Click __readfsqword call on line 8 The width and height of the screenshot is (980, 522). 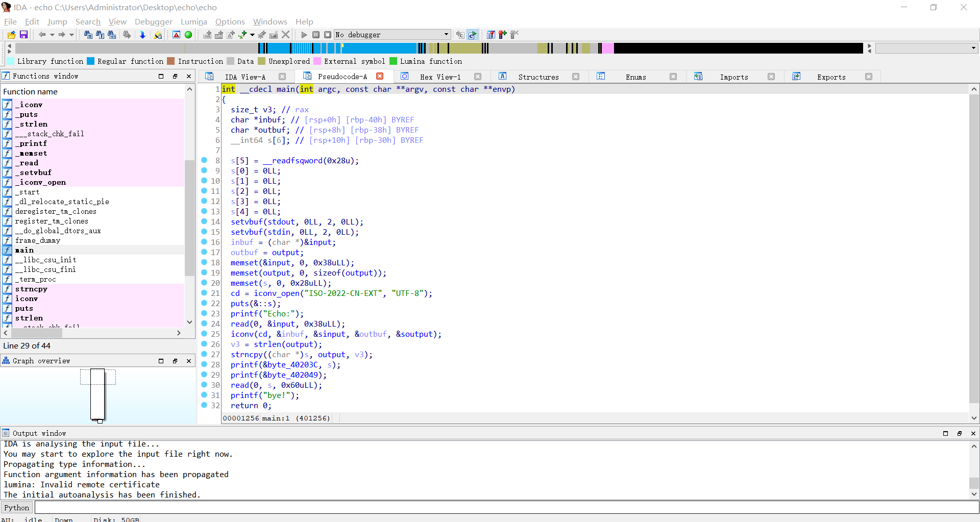[293, 161]
